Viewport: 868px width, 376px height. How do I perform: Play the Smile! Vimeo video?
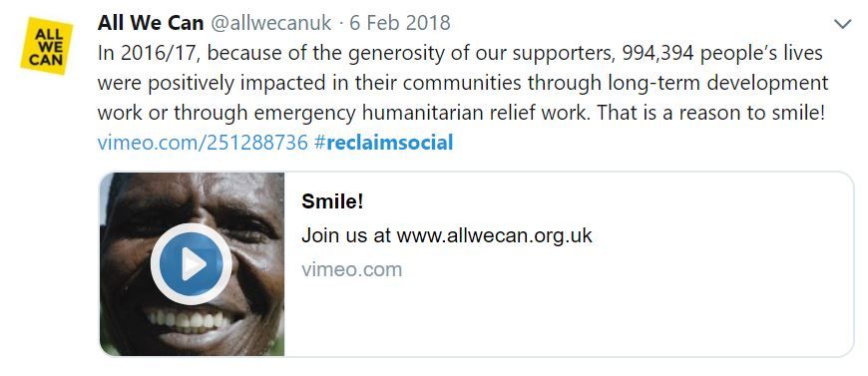click(191, 264)
